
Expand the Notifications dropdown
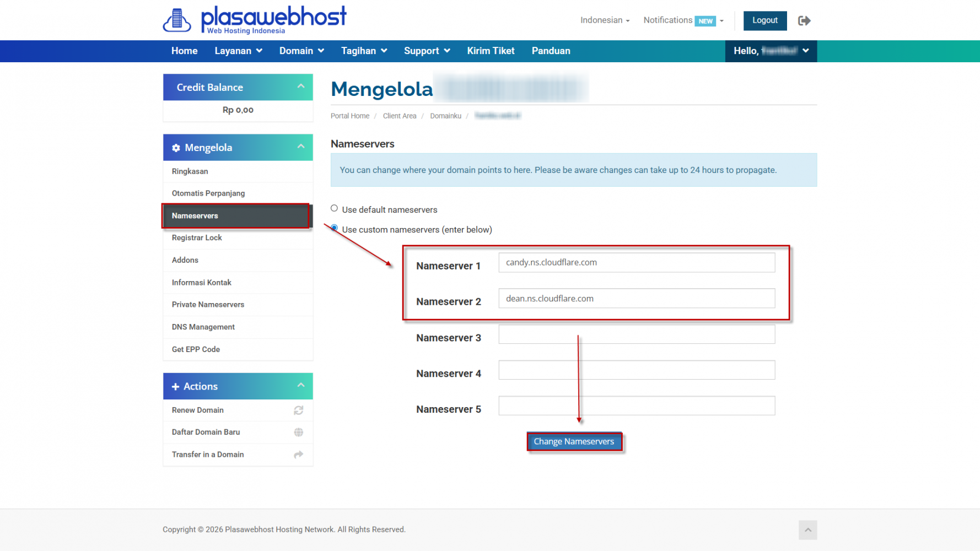tap(683, 20)
